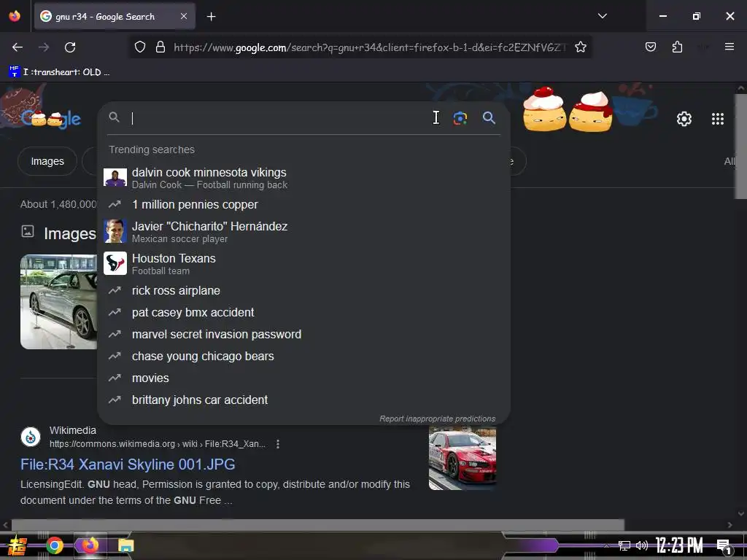Click the Dalvin Cook photo thumbnail
The image size is (747, 560).
pos(115,177)
